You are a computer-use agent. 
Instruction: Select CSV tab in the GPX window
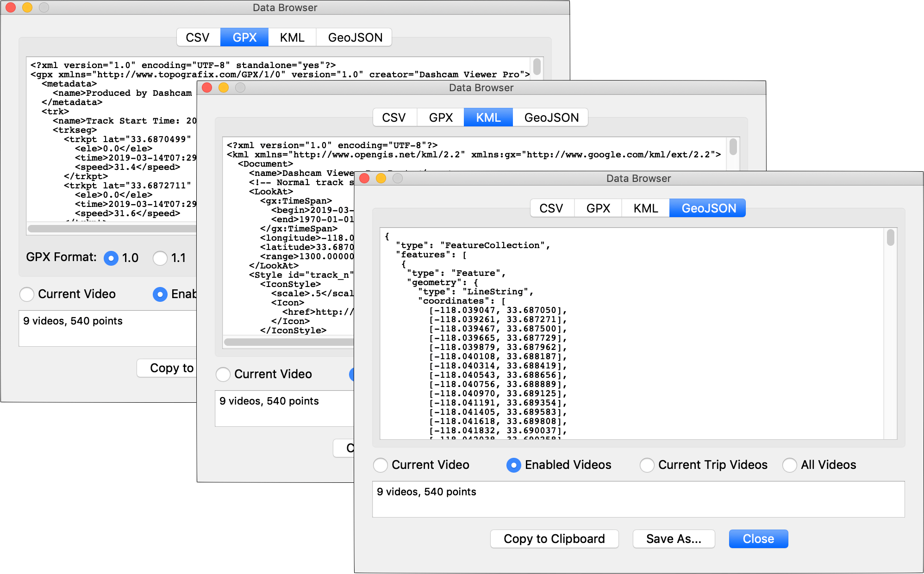tap(198, 37)
